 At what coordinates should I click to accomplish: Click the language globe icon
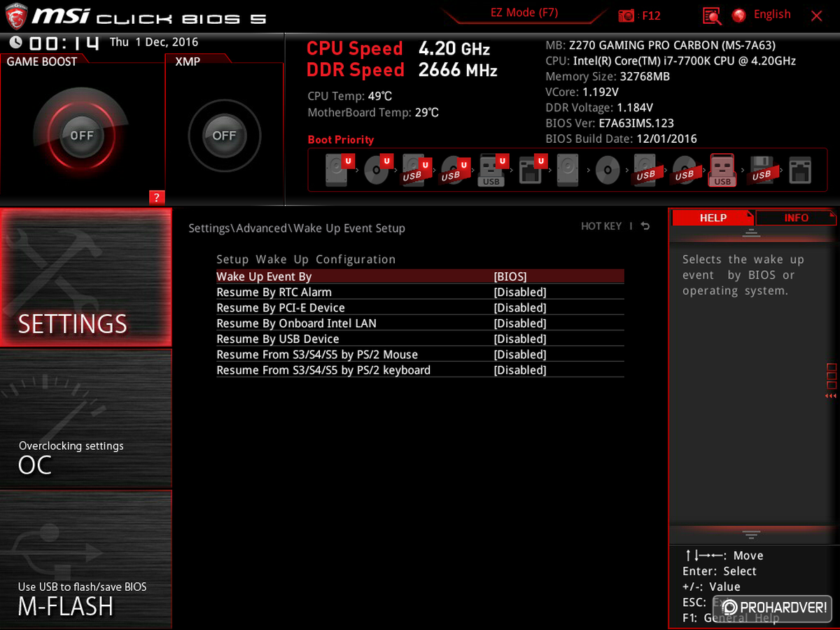[x=739, y=15]
